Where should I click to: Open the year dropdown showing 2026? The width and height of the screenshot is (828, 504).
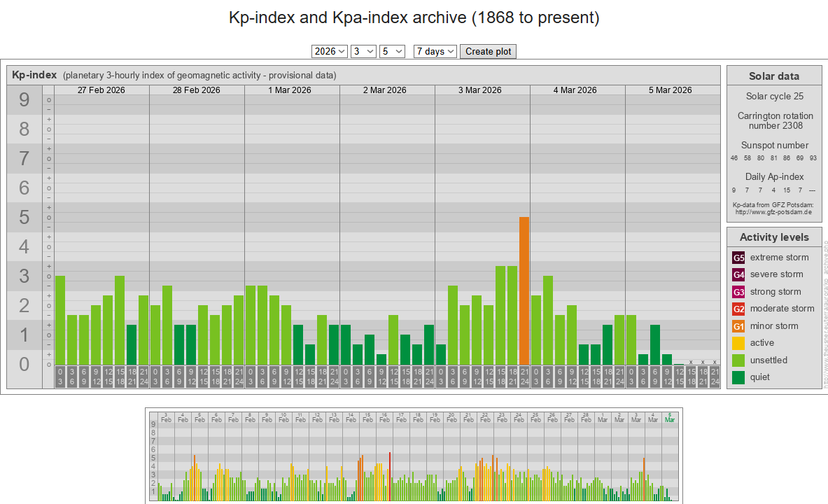point(330,51)
